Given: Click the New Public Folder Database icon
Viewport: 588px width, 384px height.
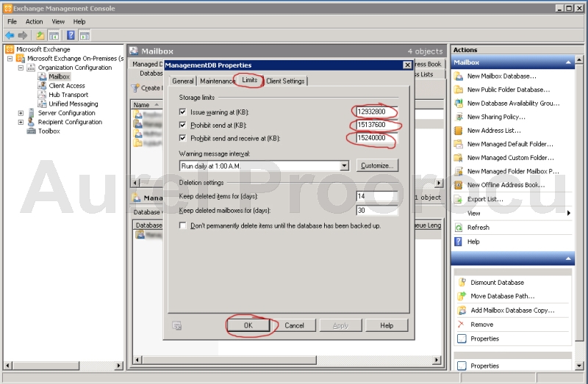Looking at the screenshot, I should pos(458,90).
